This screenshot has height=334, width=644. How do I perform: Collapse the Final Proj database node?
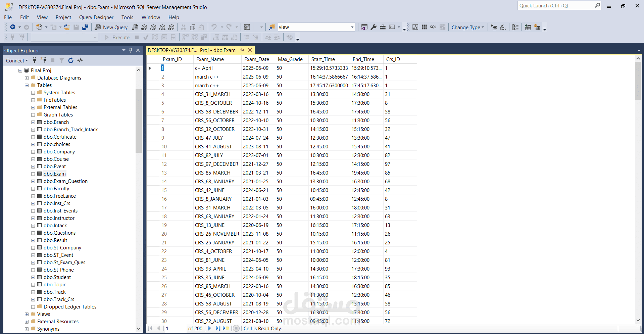[x=20, y=70]
